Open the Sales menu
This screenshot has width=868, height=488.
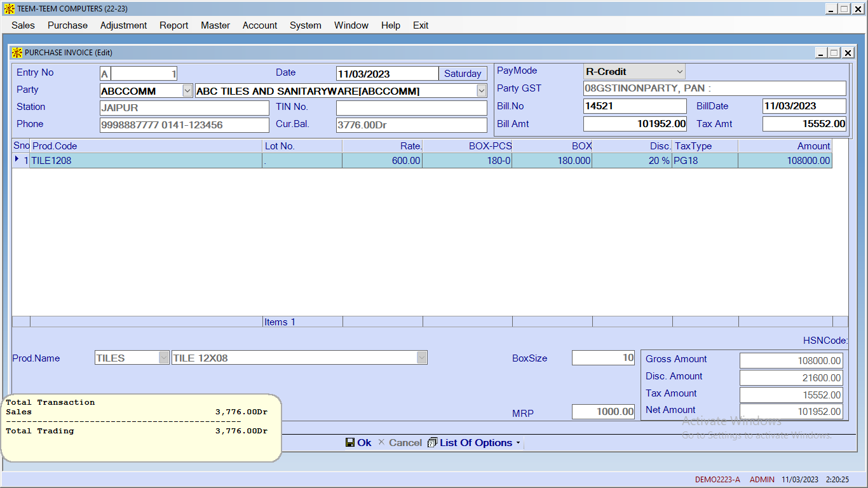pos(23,25)
